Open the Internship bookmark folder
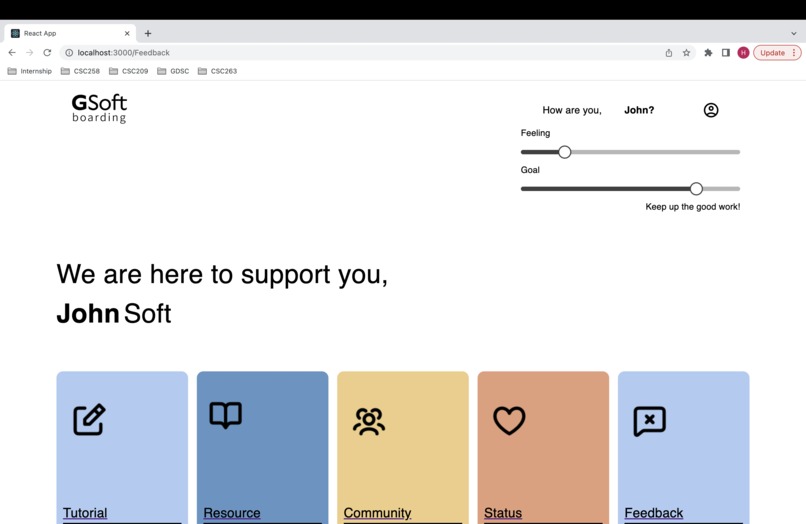The image size is (806, 524). [30, 71]
